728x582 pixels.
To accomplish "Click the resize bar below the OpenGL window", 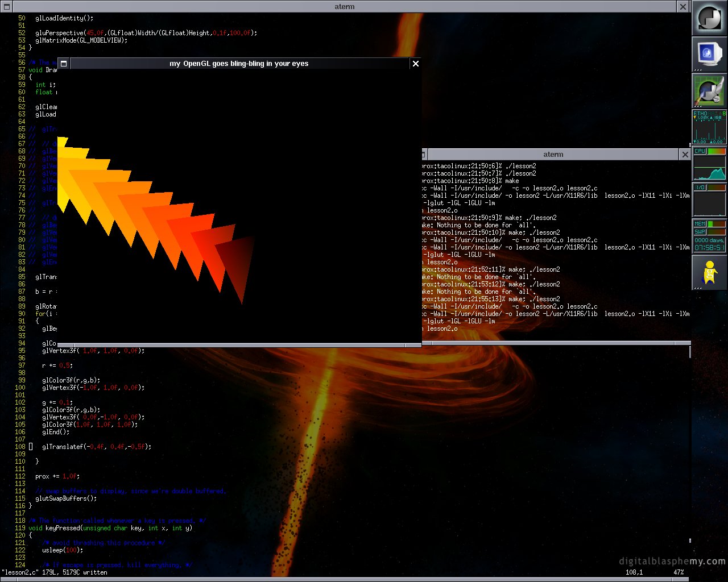I will coord(239,345).
